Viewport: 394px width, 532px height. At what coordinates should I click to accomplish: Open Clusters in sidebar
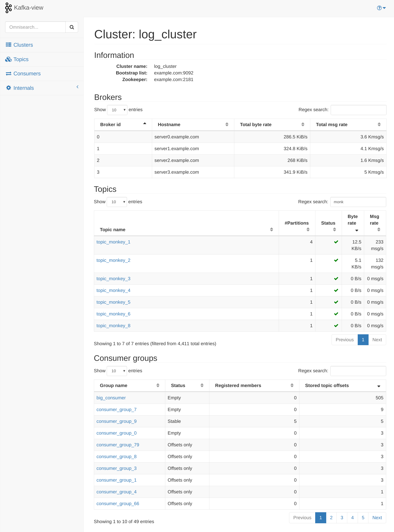23,45
